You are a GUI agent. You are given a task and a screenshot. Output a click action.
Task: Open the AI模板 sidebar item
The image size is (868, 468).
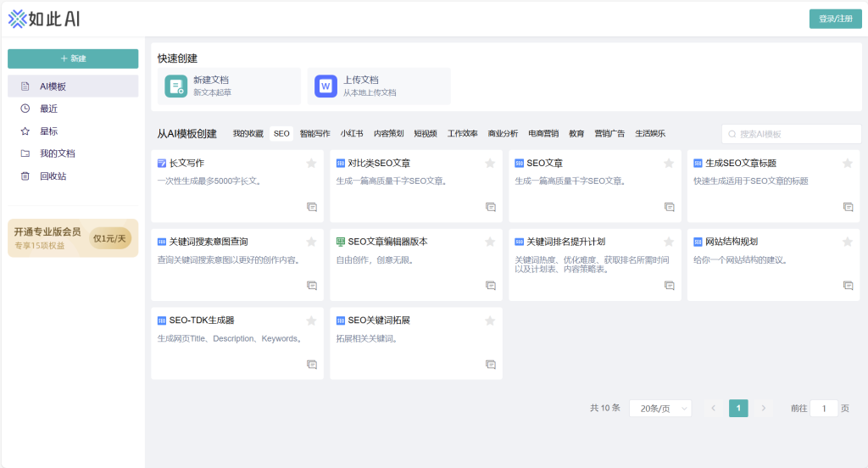coord(73,86)
